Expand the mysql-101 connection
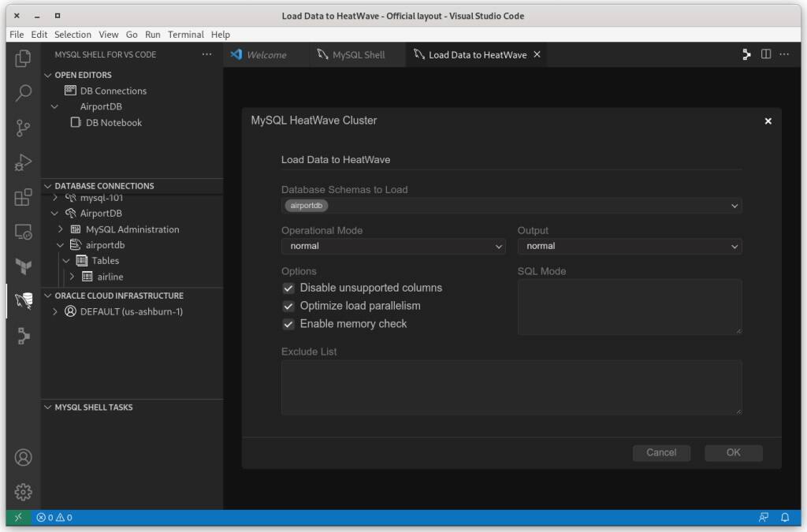807x532 pixels. click(x=55, y=198)
